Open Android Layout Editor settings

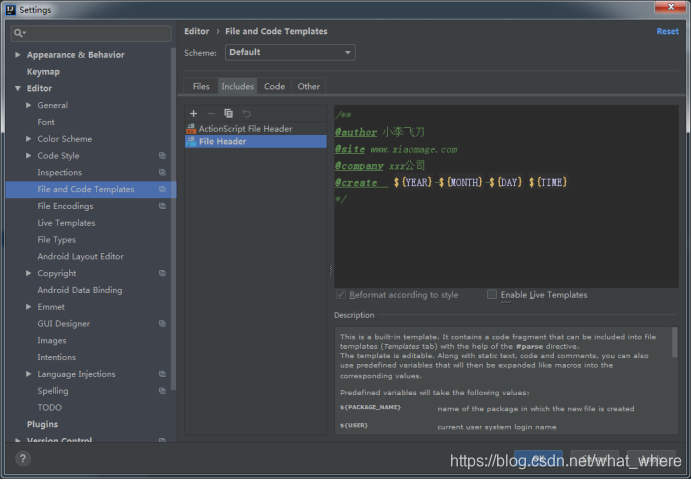pos(80,256)
